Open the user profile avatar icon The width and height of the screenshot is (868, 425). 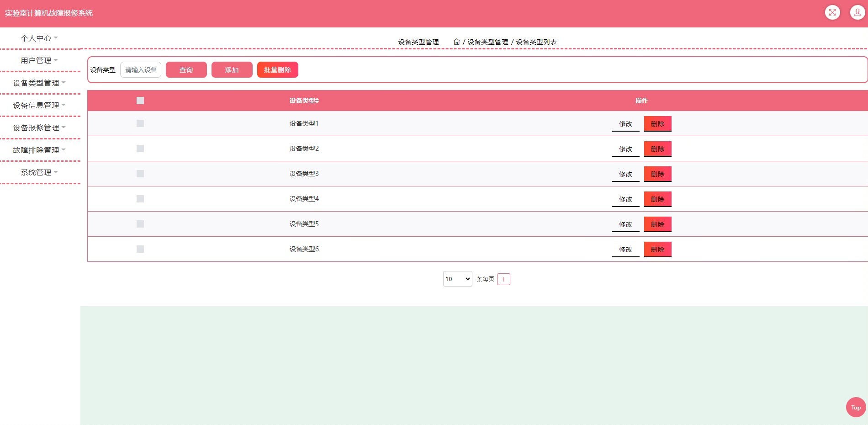click(857, 12)
